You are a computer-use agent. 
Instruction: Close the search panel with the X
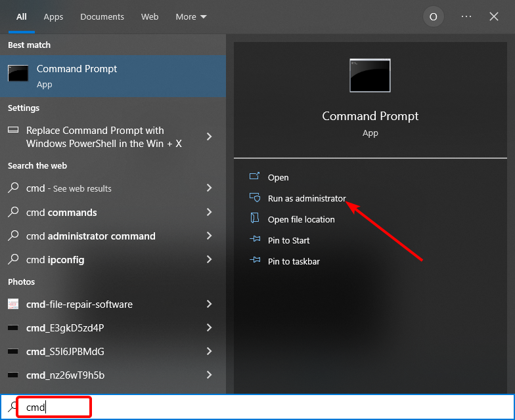pyautogui.click(x=494, y=16)
